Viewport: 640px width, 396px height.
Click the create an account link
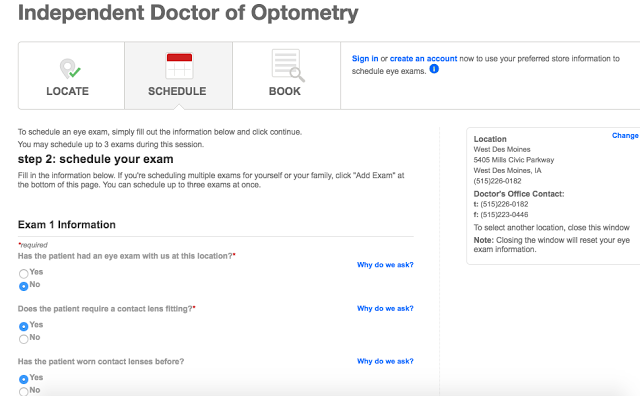pos(423,59)
